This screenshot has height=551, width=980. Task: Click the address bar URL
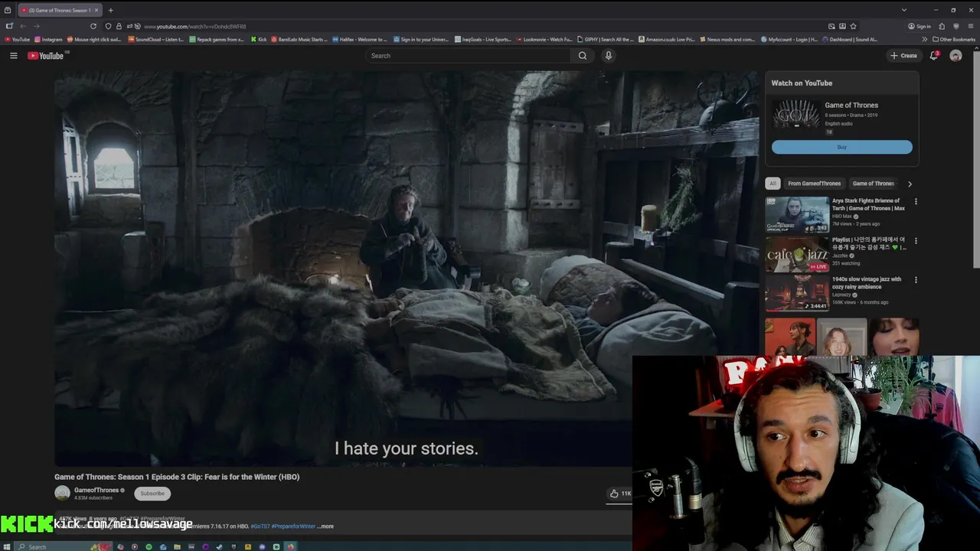click(x=194, y=27)
